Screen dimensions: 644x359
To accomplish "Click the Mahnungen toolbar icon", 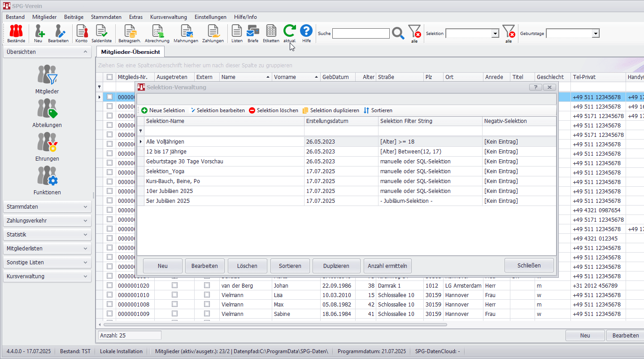I will (186, 31).
